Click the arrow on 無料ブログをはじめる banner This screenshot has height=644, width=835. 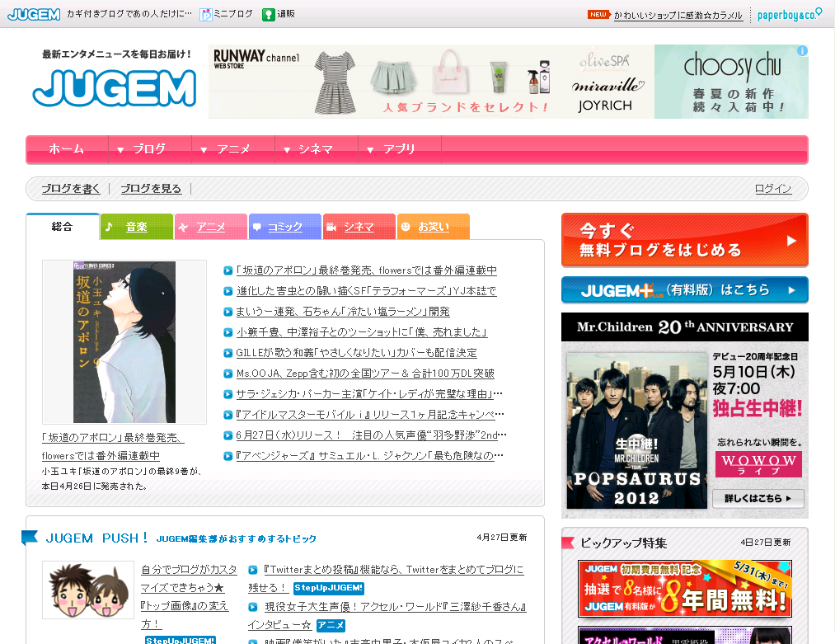[792, 241]
